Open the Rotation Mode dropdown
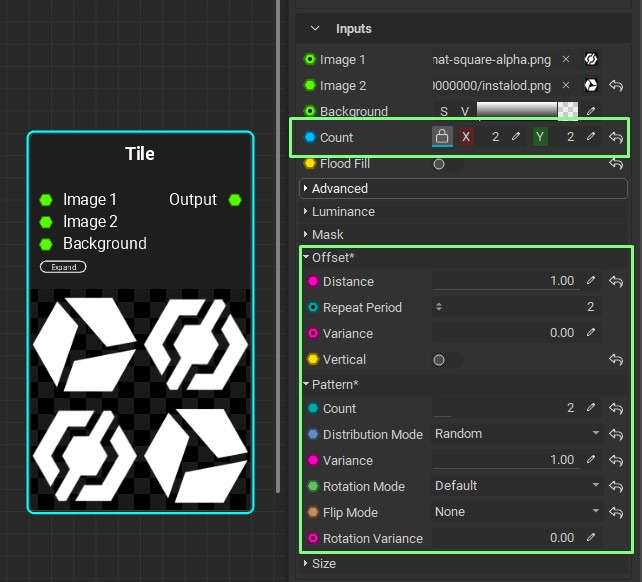This screenshot has width=642, height=582. pos(515,486)
